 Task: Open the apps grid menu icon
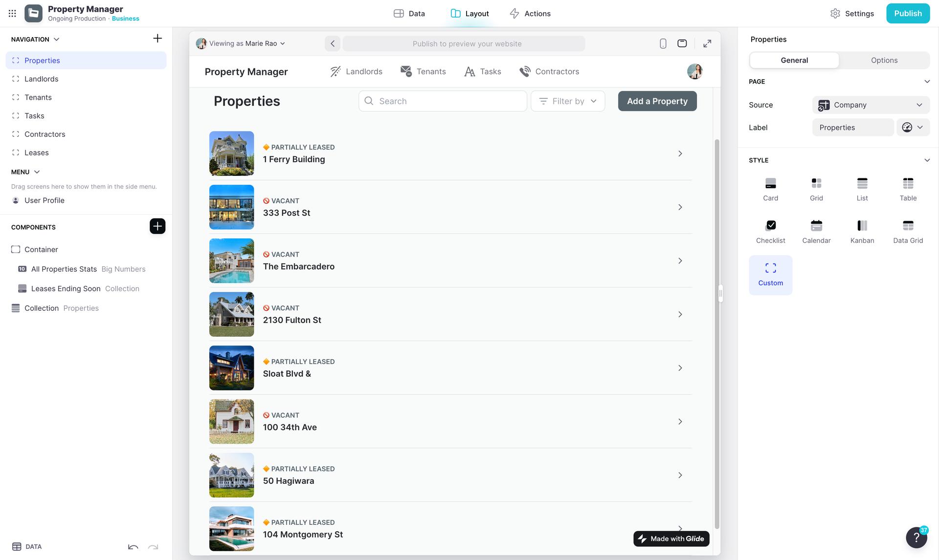[x=12, y=14]
